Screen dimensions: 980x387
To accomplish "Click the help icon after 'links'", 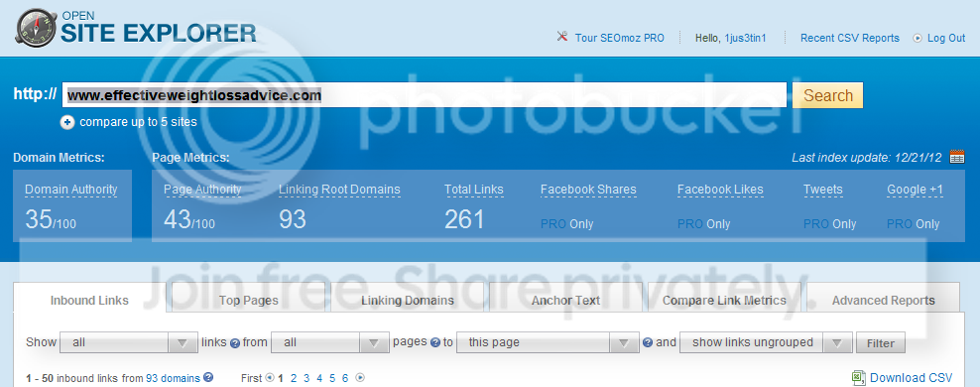I will tap(235, 342).
